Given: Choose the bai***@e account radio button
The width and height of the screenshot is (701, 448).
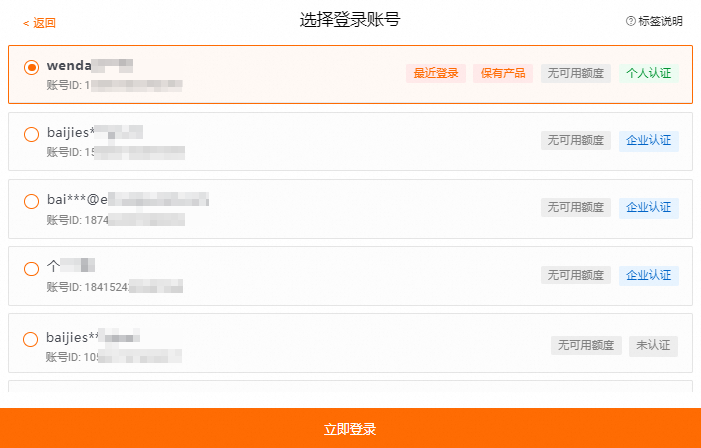Looking at the screenshot, I should coord(31,201).
